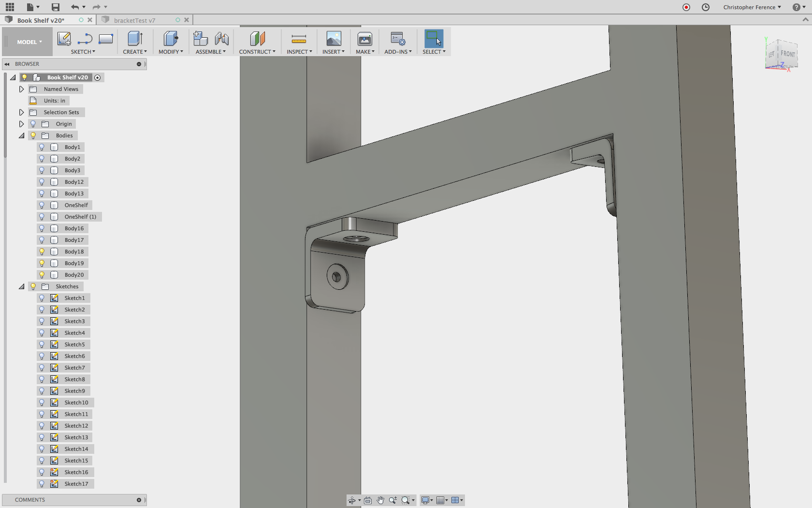Click the Insert image icon
The image size is (812, 508).
coord(333,39)
